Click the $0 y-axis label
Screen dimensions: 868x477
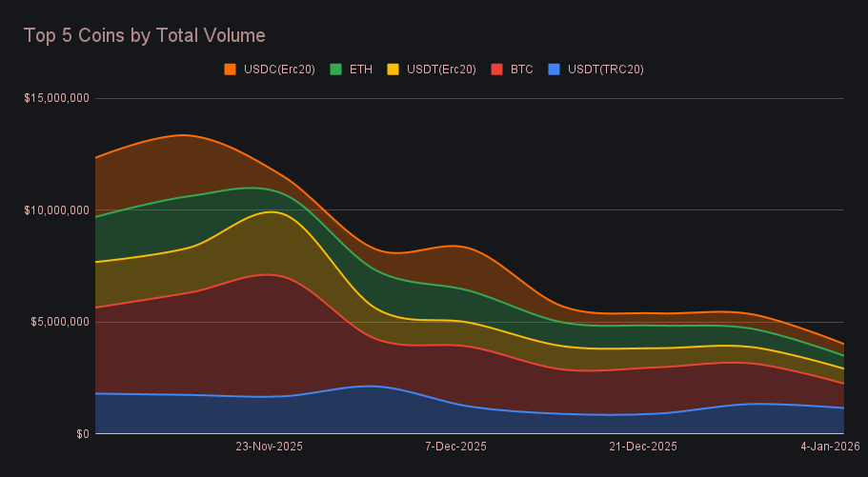[x=82, y=434]
